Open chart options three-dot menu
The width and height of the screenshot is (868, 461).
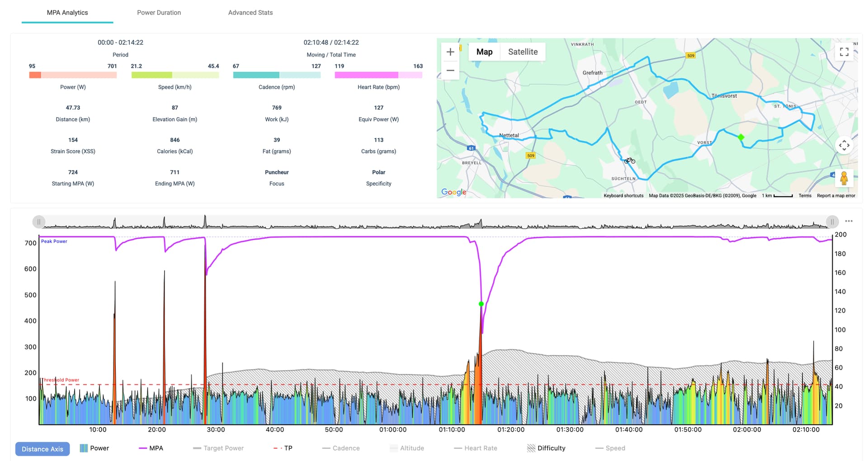coord(849,221)
